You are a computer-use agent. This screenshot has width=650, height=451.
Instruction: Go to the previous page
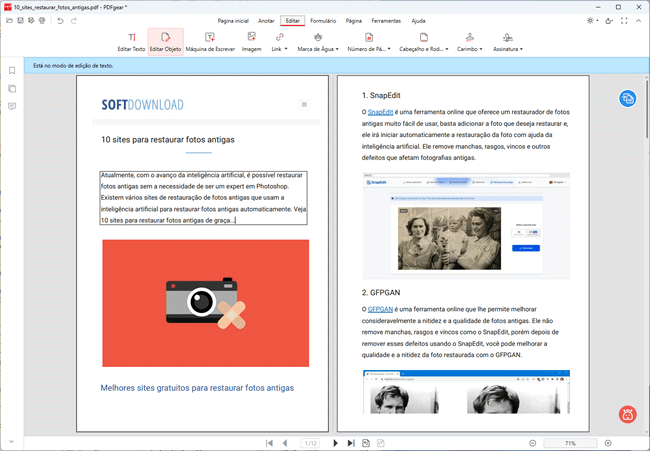[x=285, y=443]
